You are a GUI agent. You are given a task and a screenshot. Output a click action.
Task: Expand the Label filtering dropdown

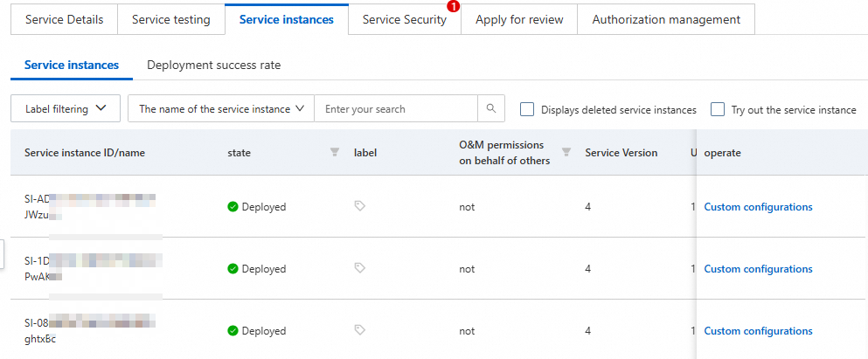[x=66, y=109]
